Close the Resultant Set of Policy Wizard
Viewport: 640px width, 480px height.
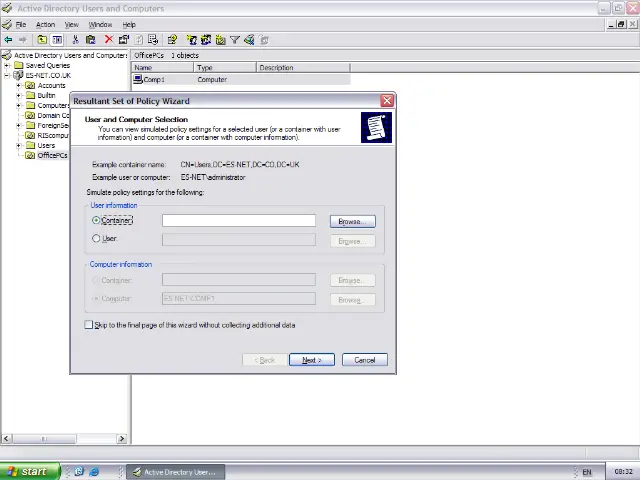[x=387, y=100]
